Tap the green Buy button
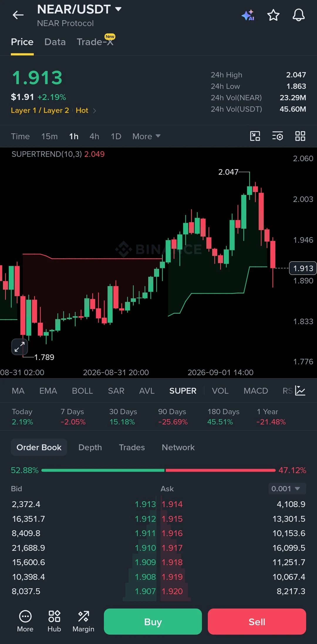The image size is (317, 644). tap(153, 621)
